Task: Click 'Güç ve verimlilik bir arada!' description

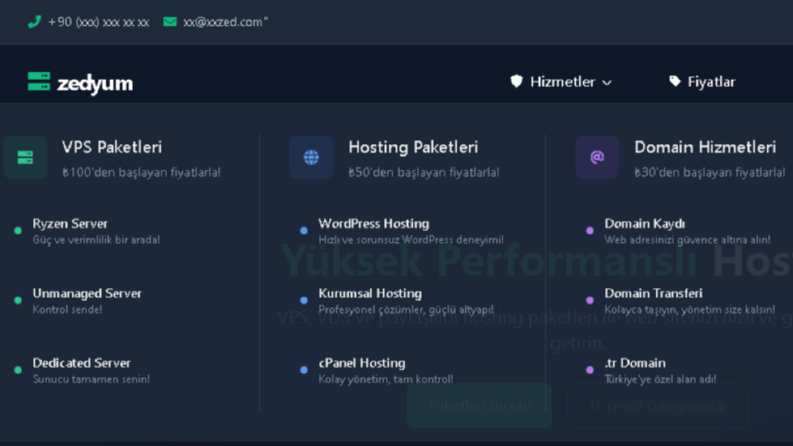Action: tap(96, 240)
